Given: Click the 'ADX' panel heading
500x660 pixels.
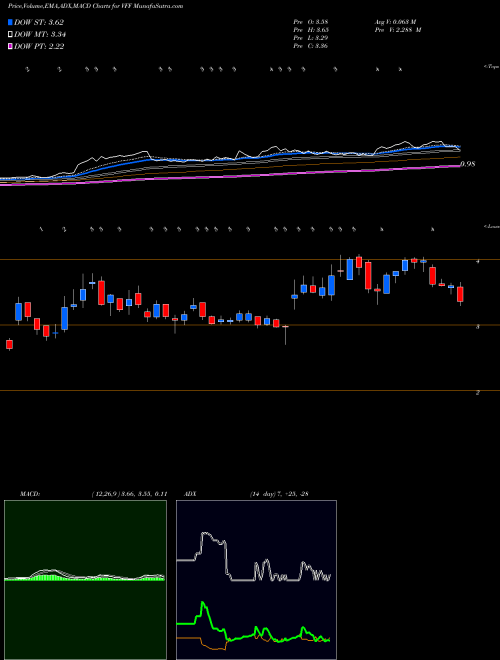Looking at the screenshot, I should (x=192, y=494).
